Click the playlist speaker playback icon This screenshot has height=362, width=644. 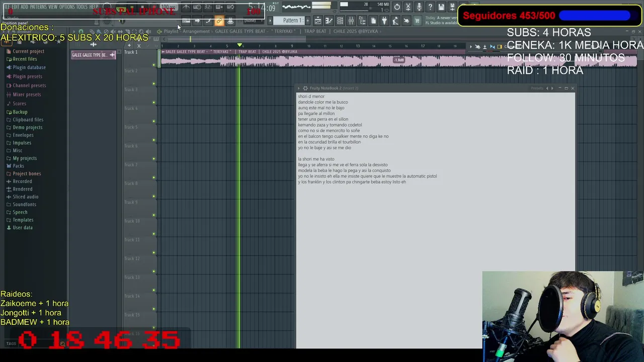148,32
